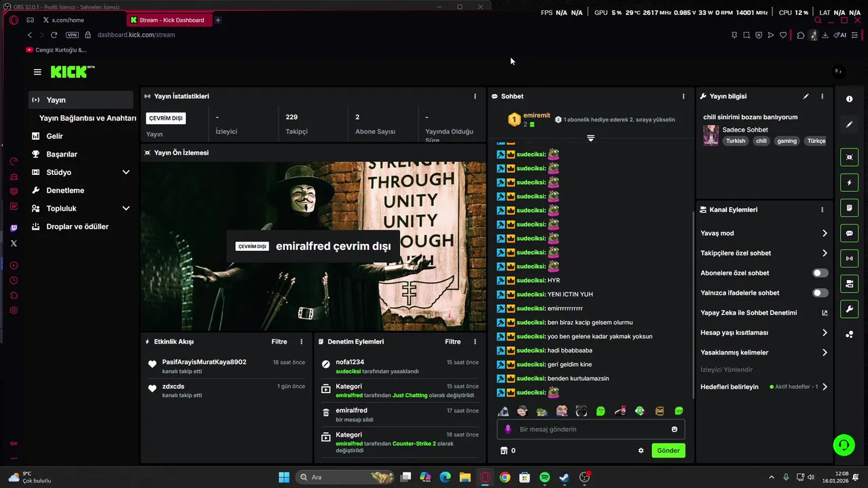Viewport: 868px width, 488px height.
Task: Toggle Yalnızca ifadelerle sohbet switch
Action: [x=821, y=293]
